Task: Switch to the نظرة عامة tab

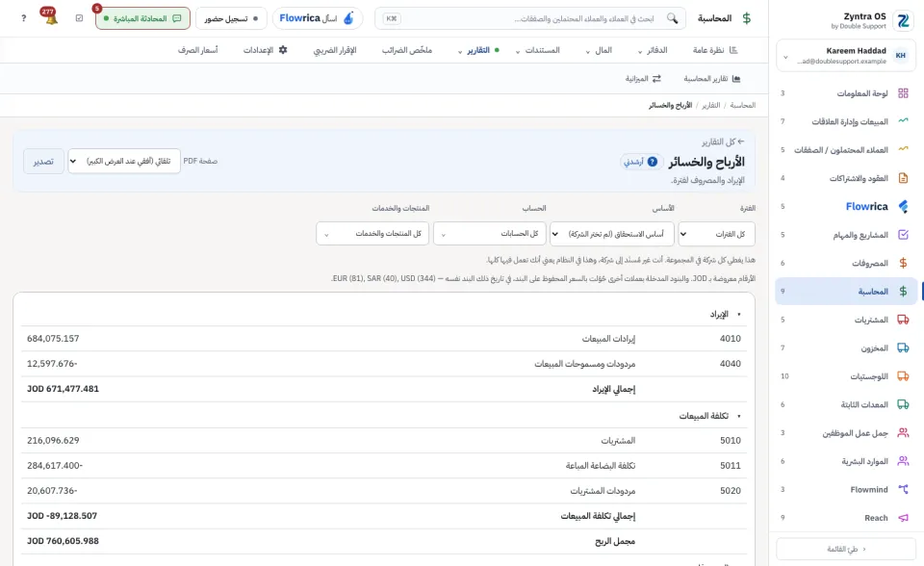Action: tap(715, 50)
